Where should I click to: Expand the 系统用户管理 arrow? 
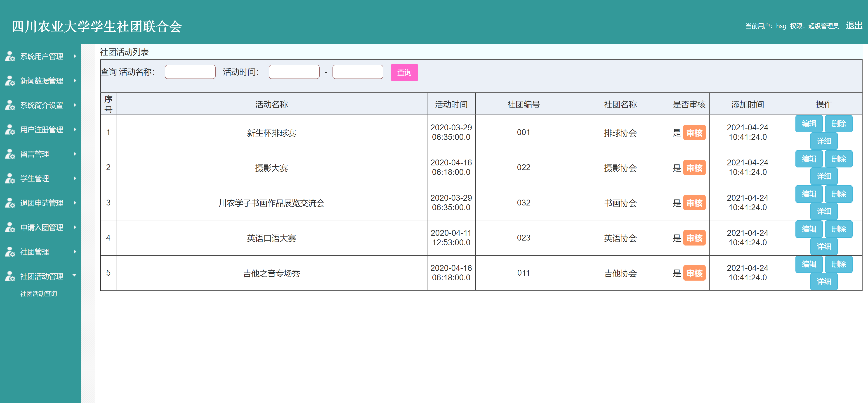[75, 56]
